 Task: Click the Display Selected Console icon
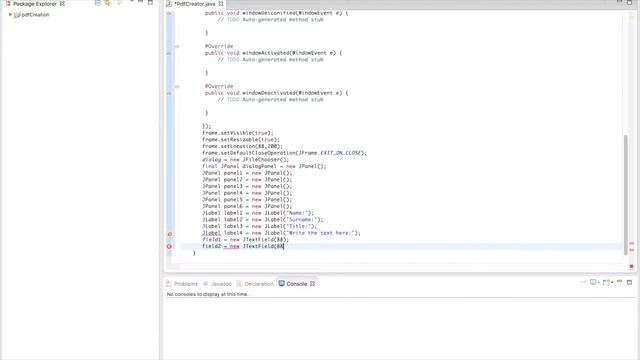[x=593, y=282]
